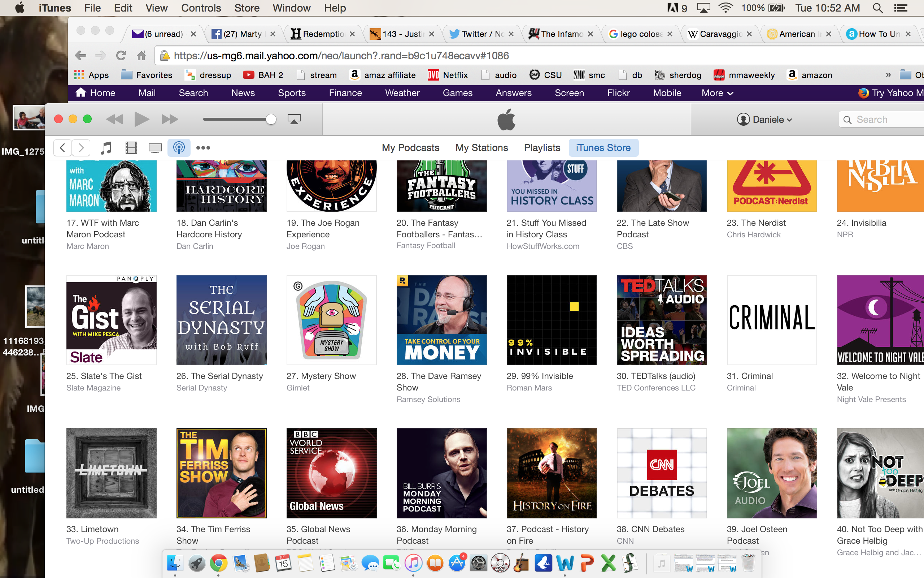Open App Store icon in the Dock
This screenshot has height=578, width=924.
[457, 563]
